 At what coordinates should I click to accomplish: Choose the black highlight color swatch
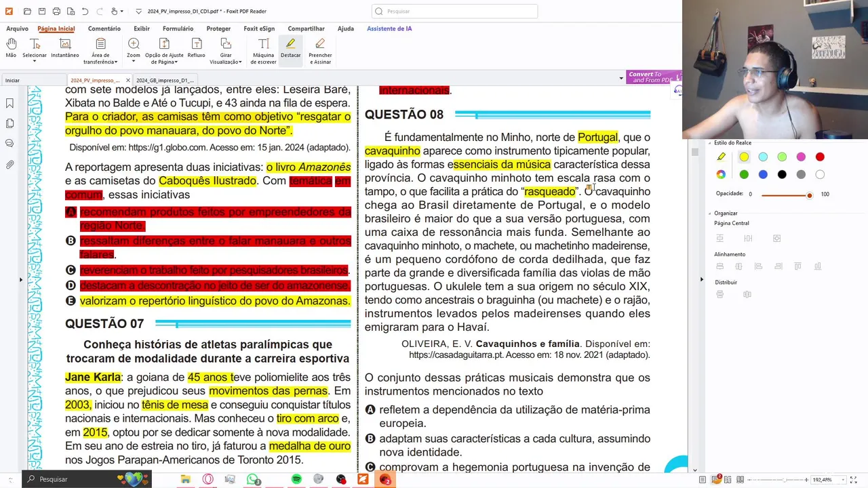782,175
